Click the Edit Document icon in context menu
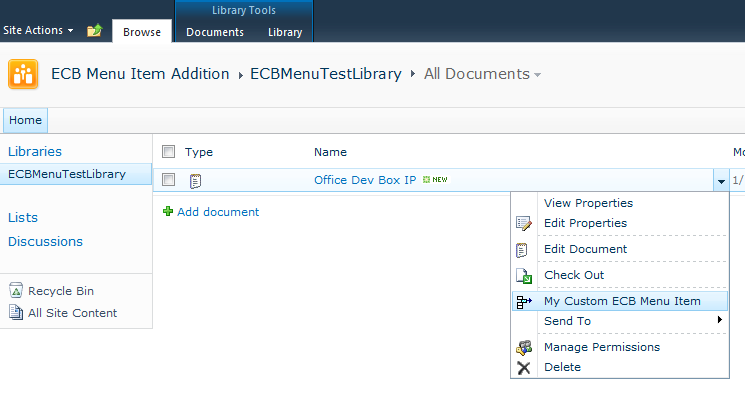The height and width of the screenshot is (394, 745). [522, 250]
